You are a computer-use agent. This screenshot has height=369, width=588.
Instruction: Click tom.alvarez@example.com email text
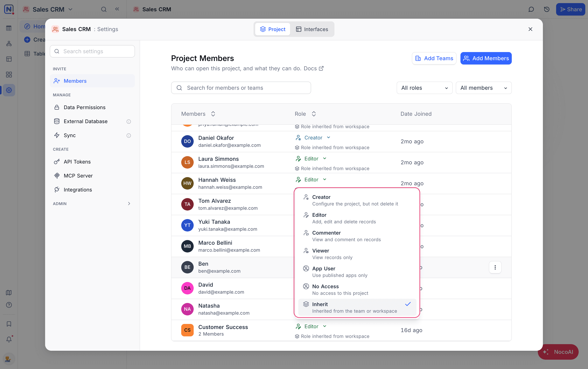228,208
